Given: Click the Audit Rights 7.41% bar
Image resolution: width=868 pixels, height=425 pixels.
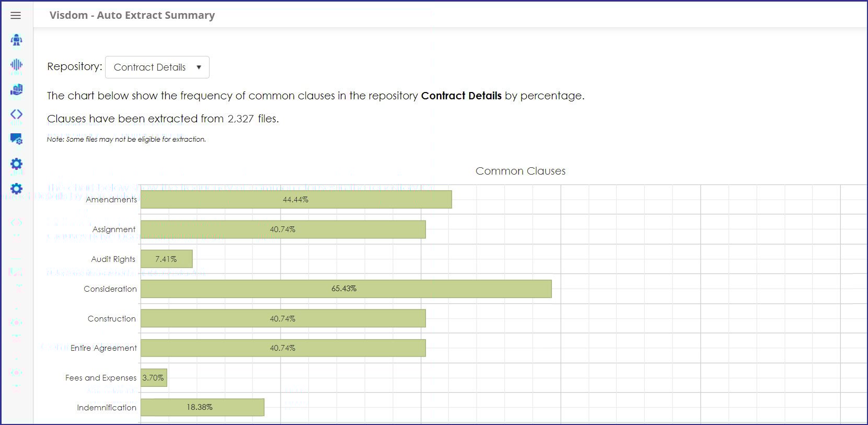Looking at the screenshot, I should (x=166, y=259).
